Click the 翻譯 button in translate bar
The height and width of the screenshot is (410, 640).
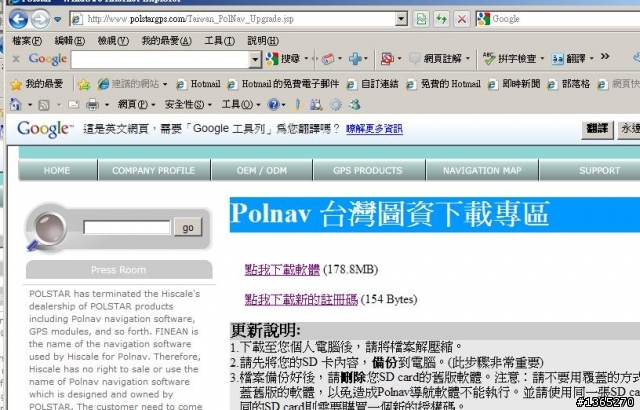tap(597, 129)
